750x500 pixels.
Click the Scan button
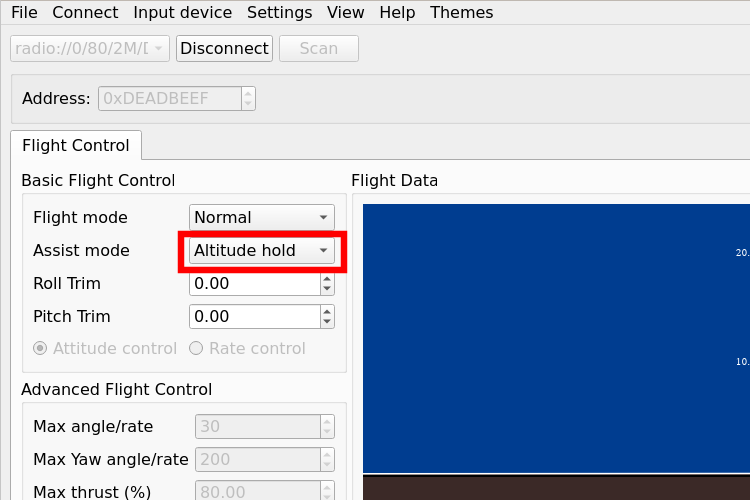pos(318,48)
